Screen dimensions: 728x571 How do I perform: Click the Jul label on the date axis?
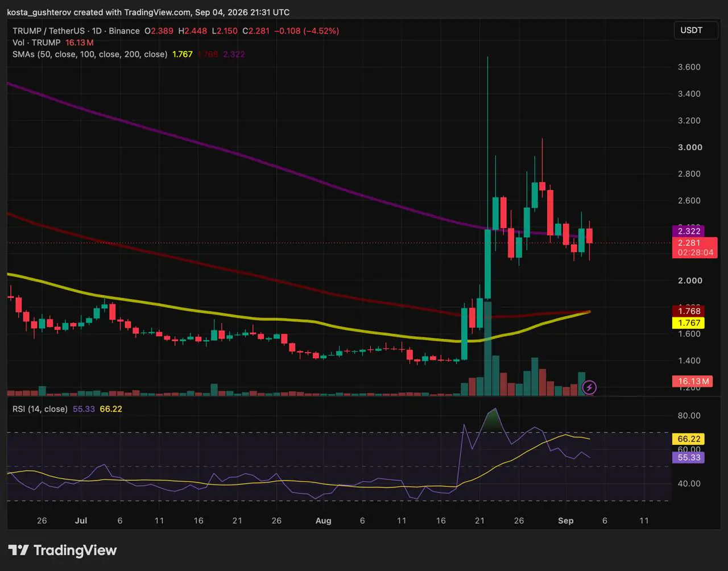tap(81, 520)
